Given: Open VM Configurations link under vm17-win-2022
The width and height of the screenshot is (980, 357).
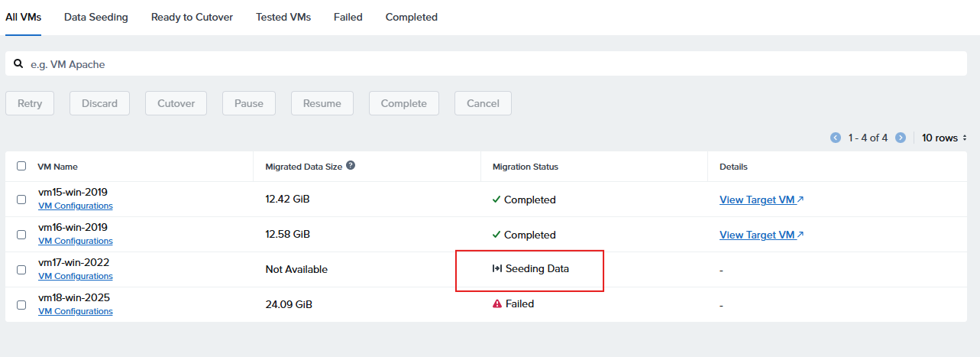Looking at the screenshot, I should click(75, 277).
